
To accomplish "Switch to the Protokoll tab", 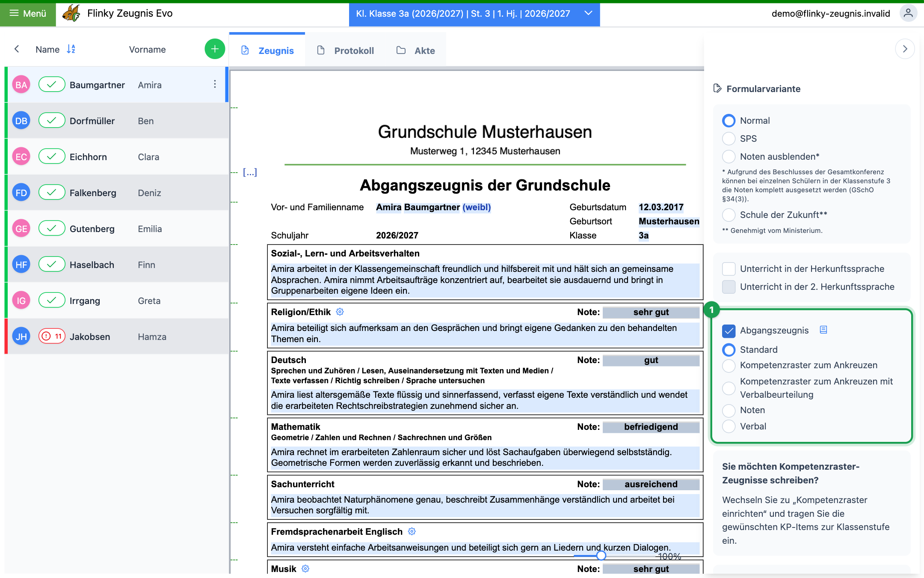I will click(346, 51).
